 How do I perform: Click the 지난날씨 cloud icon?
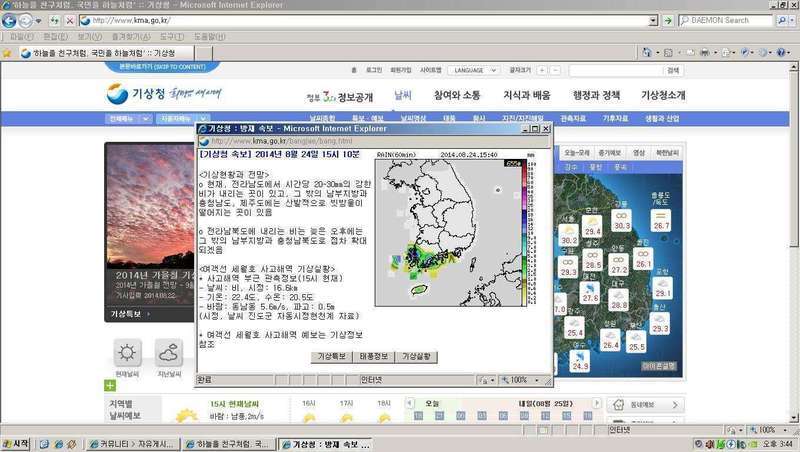pyautogui.click(x=169, y=353)
